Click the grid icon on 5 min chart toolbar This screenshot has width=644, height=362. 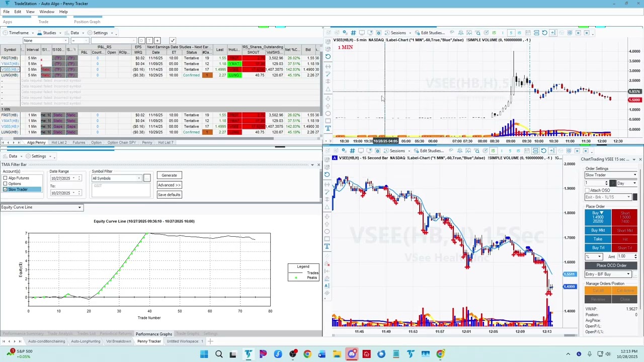pyautogui.click(x=353, y=33)
